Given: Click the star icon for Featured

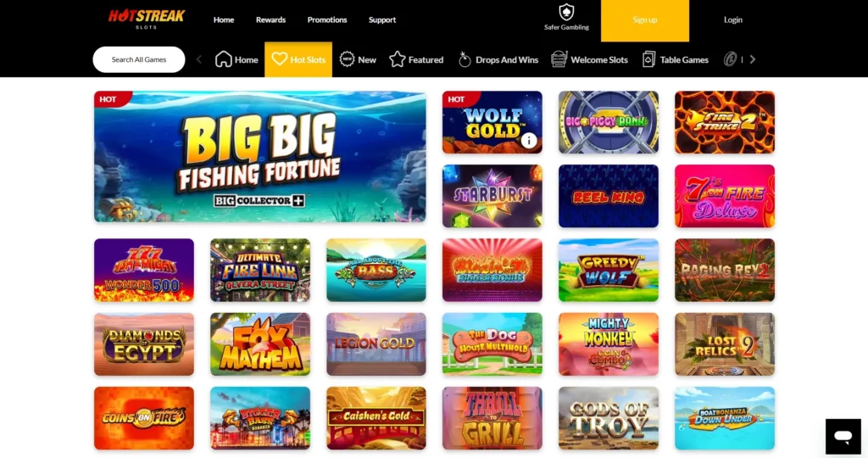Looking at the screenshot, I should 397,59.
